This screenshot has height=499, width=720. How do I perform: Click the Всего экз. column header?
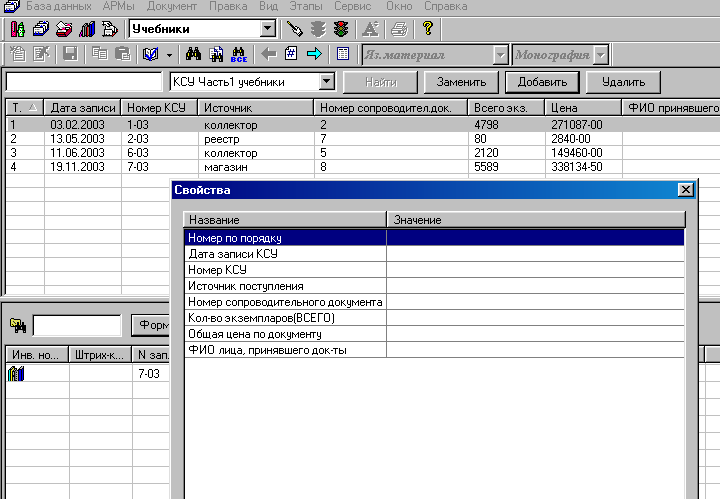(x=506, y=108)
